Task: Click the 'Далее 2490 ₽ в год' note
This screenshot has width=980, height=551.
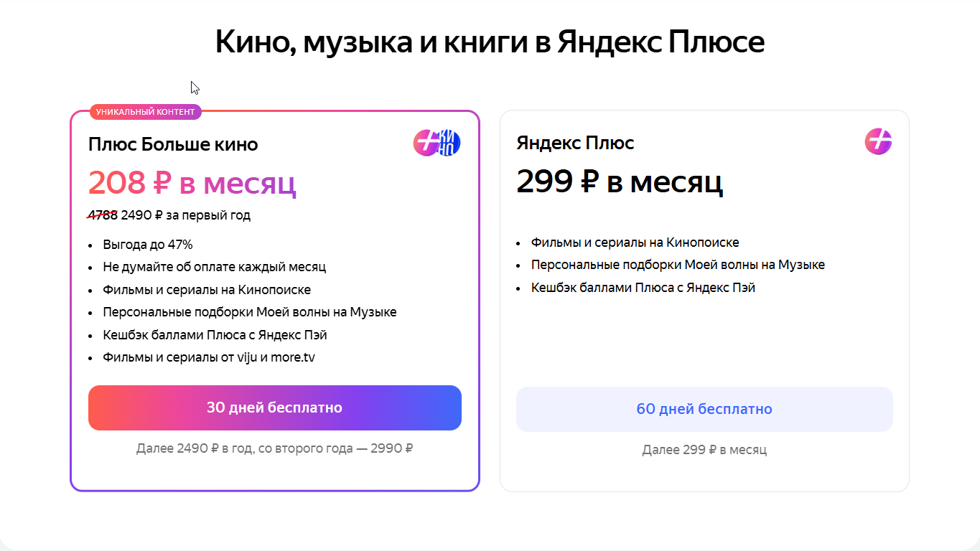Action: point(274,448)
